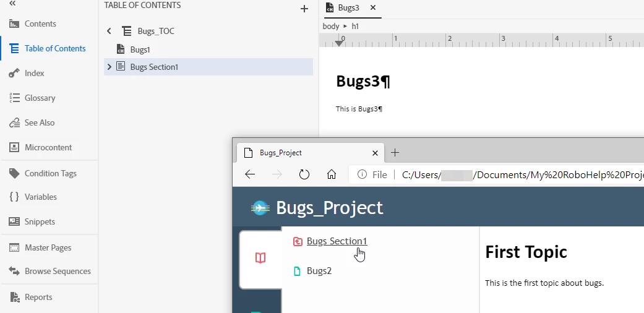
Task: Open a new browser tab
Action: (x=395, y=153)
